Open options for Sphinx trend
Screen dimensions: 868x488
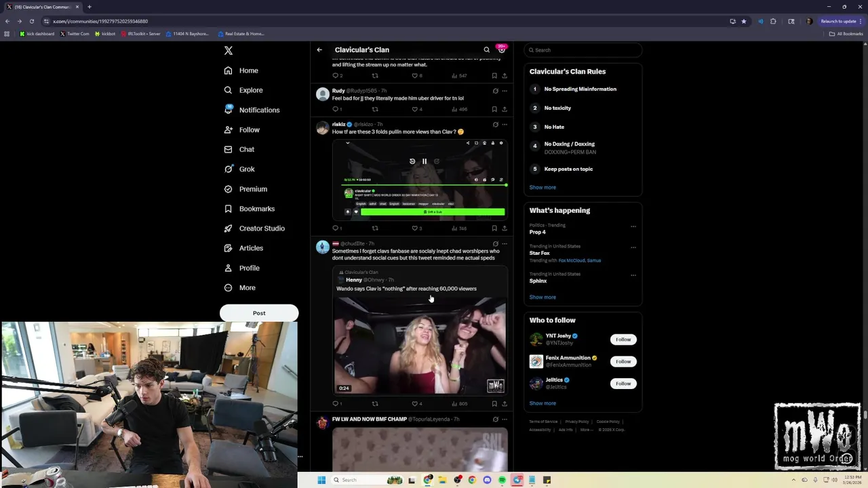click(x=633, y=275)
